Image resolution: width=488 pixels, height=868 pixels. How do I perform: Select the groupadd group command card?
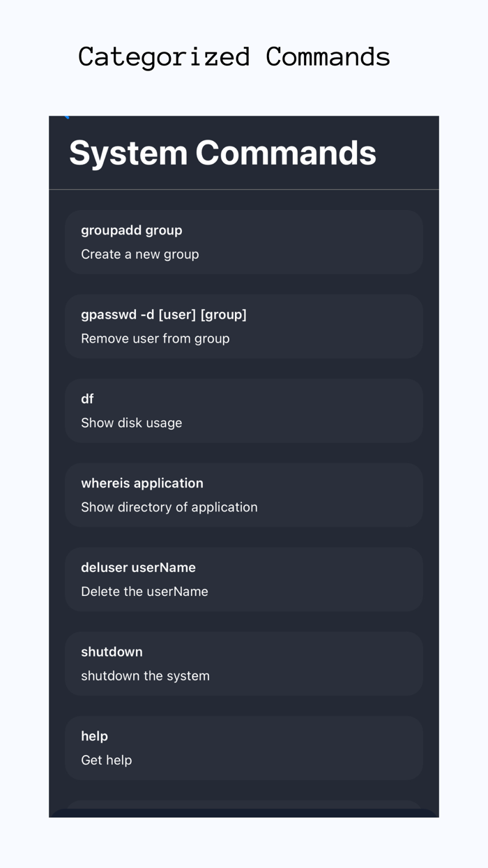click(244, 241)
